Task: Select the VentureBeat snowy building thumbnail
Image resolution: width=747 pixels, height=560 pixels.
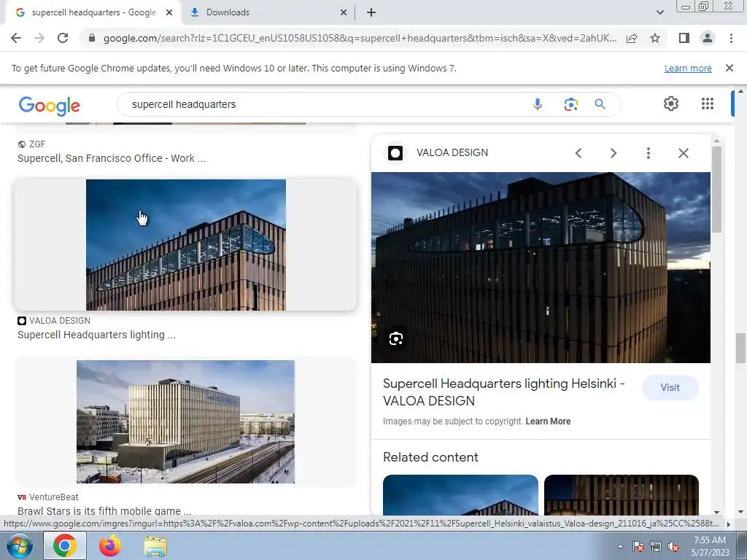Action: [x=185, y=422]
